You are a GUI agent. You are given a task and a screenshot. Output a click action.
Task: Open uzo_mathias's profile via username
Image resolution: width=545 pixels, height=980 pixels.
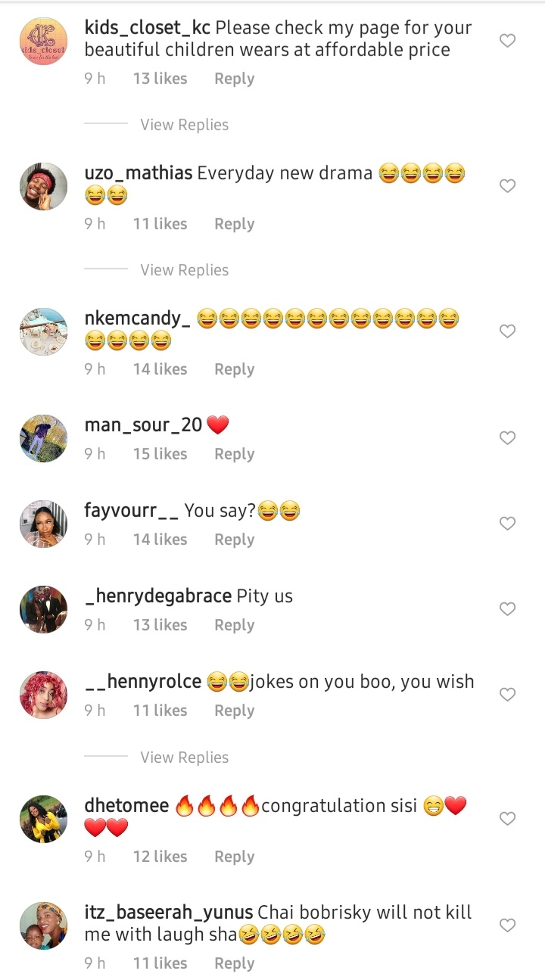[138, 173]
